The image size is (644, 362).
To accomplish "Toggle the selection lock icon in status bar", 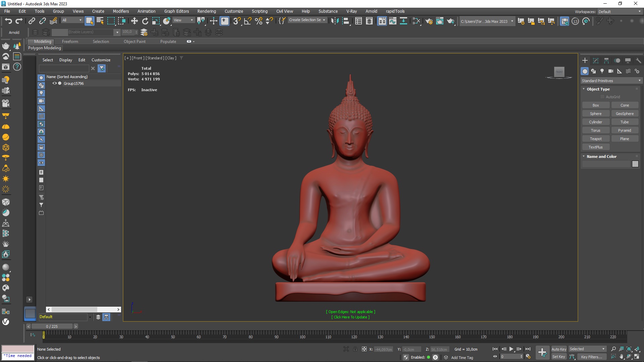I will (355, 349).
